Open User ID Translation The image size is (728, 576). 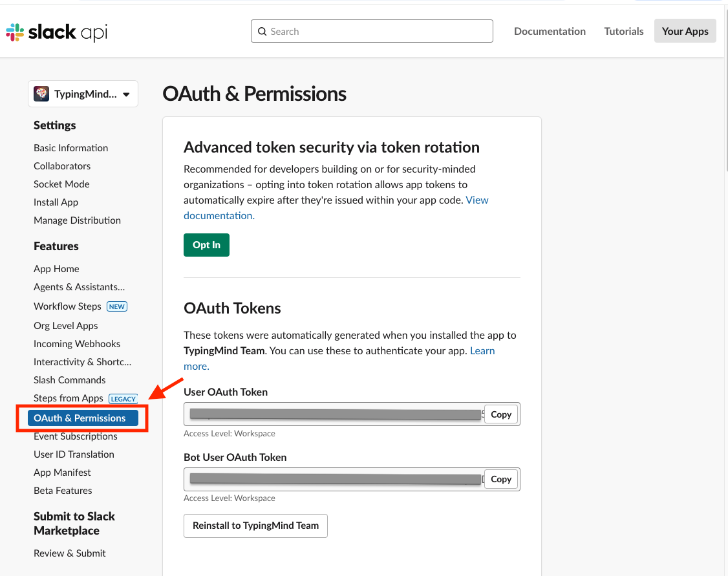tap(74, 454)
